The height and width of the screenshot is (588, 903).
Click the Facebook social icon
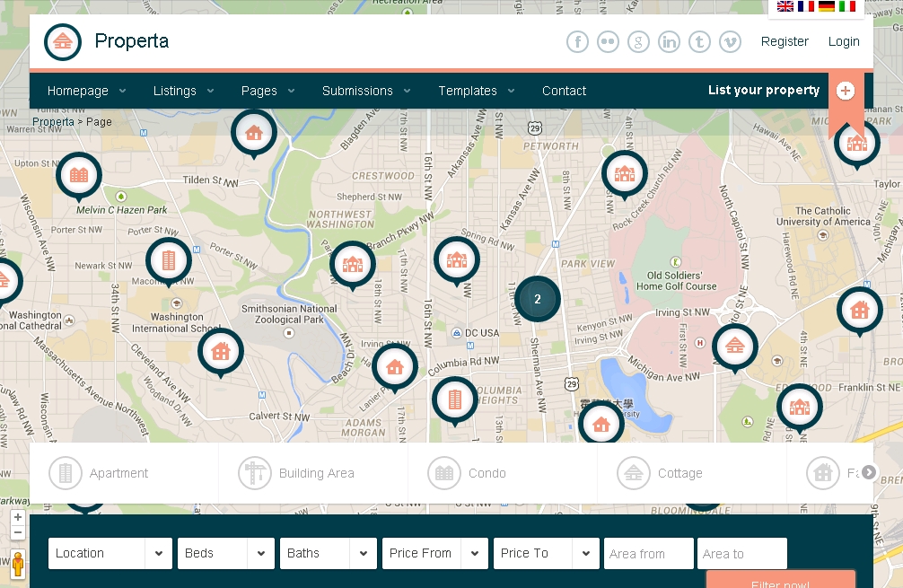click(x=577, y=41)
